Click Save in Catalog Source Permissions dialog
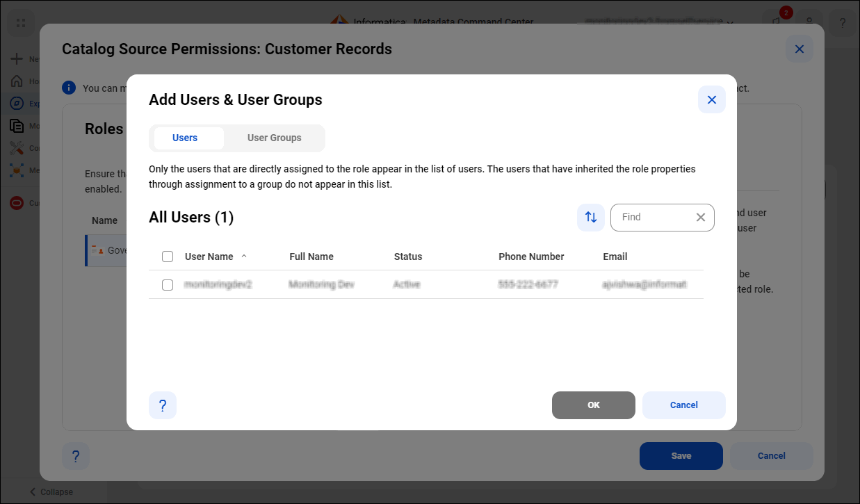Image resolution: width=860 pixels, height=504 pixels. pos(681,456)
